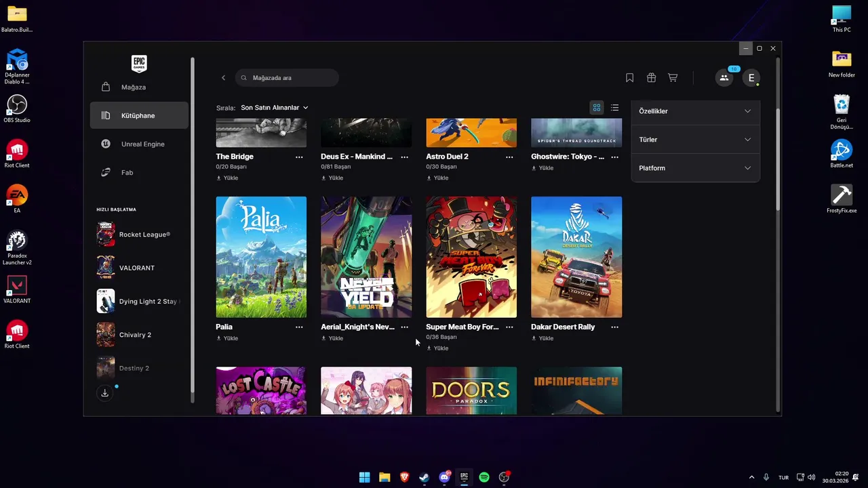Launch Chivalry 2 from quick launch
Screen dimensions: 868x488
[x=139, y=335]
